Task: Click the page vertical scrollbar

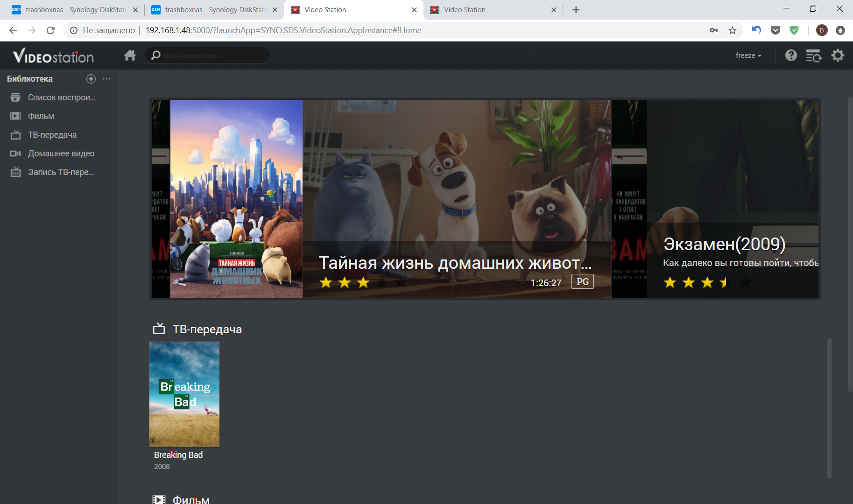Action: [x=850, y=244]
